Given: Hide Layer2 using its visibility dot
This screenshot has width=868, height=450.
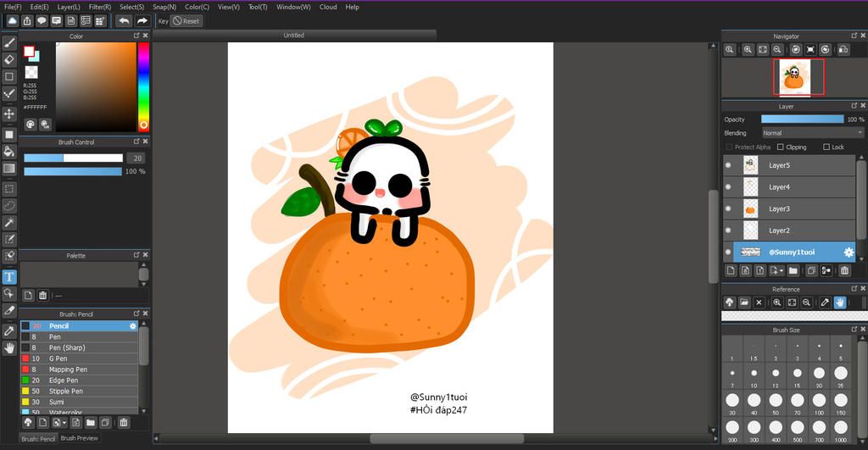Looking at the screenshot, I should pyautogui.click(x=728, y=231).
